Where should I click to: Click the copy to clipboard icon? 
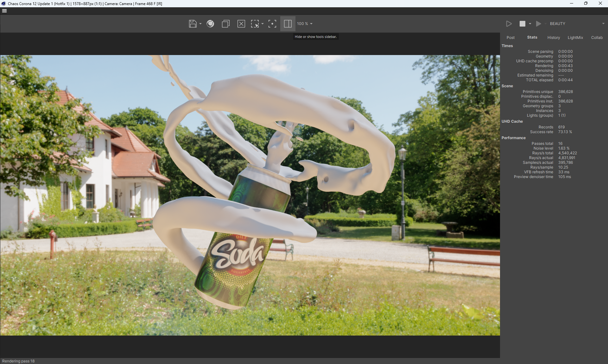[225, 24]
